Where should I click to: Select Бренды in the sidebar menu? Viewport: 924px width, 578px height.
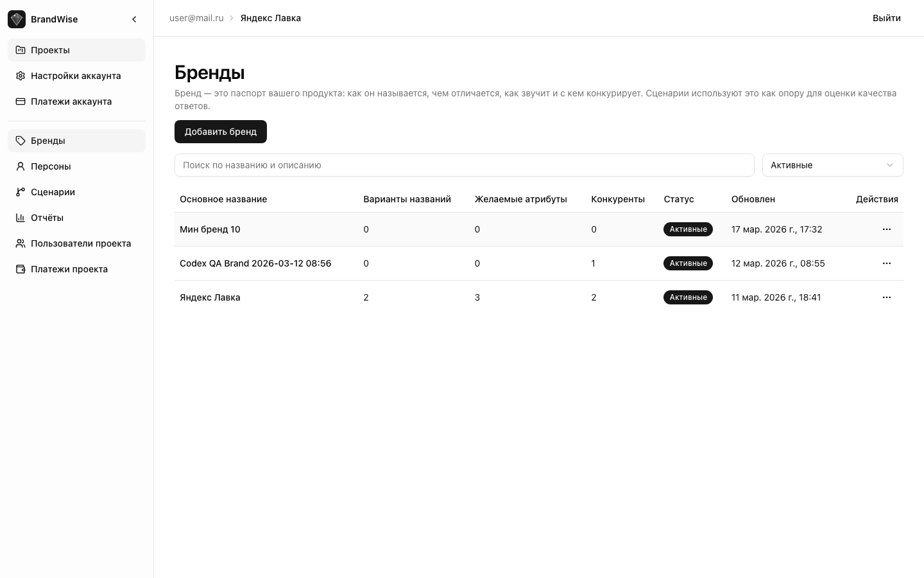point(48,141)
